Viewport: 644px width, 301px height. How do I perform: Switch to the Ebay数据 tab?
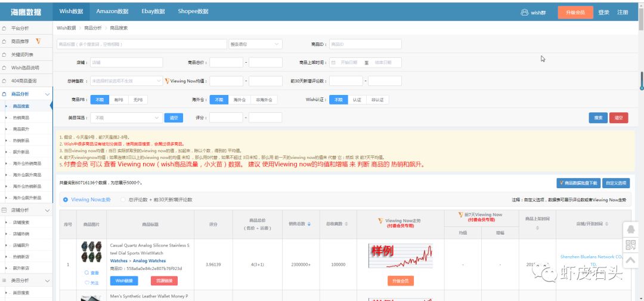point(153,11)
